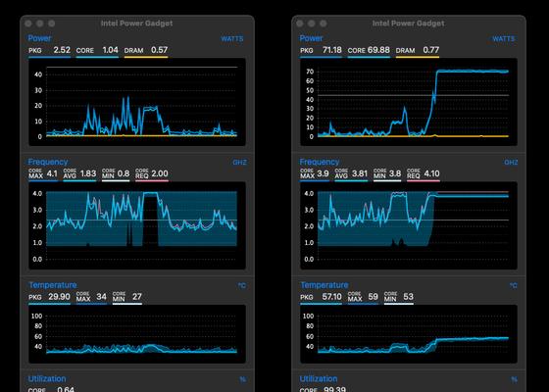Click the Power heading above PKG 2.52
The height and width of the screenshot is (392, 549).
(39, 38)
